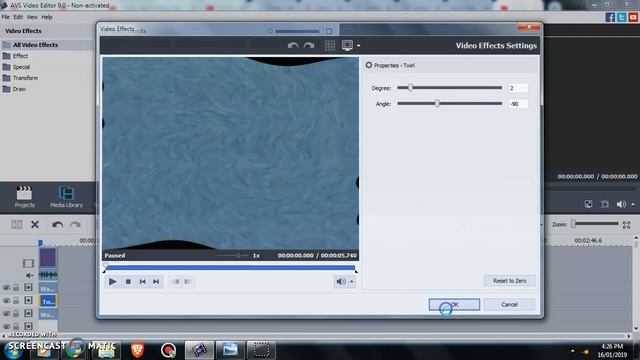Redo the change in the Video Effects dialog
Viewport: 640px width, 360px height.
coord(309,45)
